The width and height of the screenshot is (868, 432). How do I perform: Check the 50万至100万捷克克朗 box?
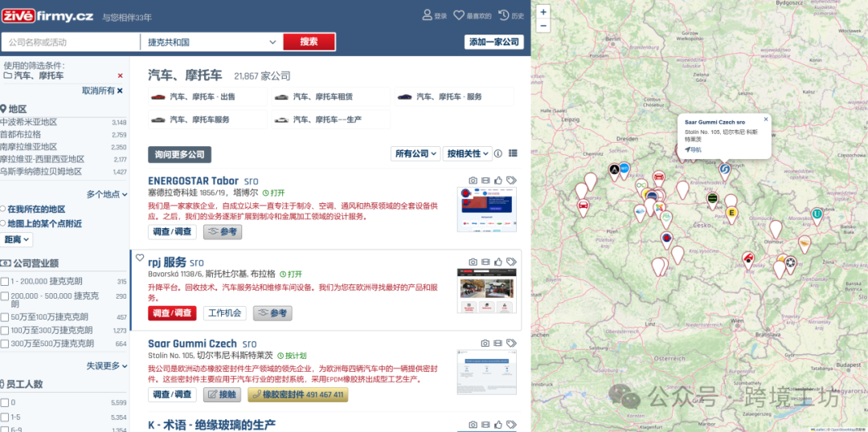5,317
